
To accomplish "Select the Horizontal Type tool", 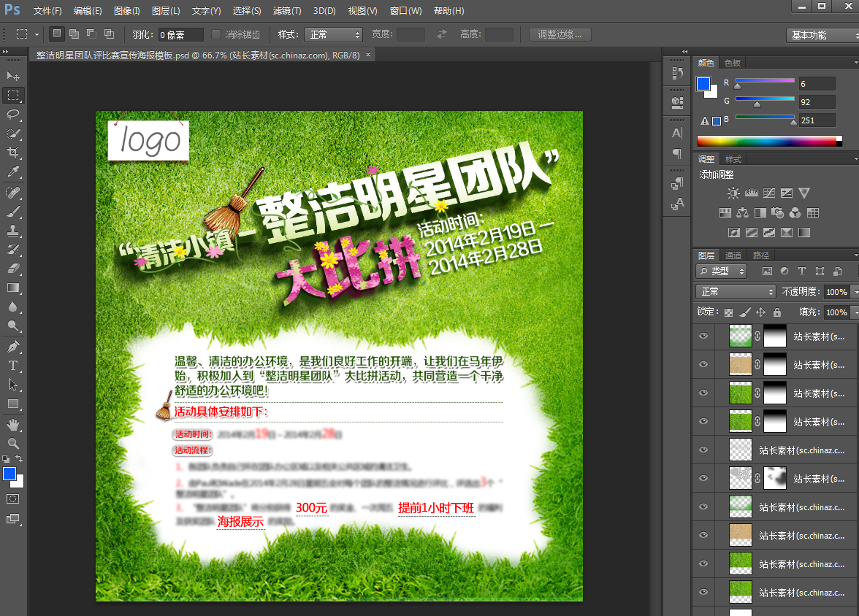I will click(13, 365).
